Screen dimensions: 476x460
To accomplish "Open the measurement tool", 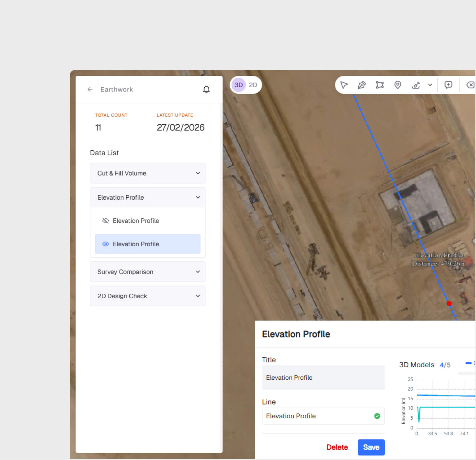I will click(x=416, y=85).
